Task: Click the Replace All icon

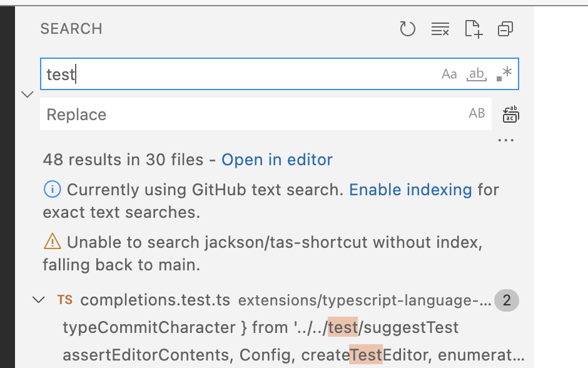Action: [510, 114]
